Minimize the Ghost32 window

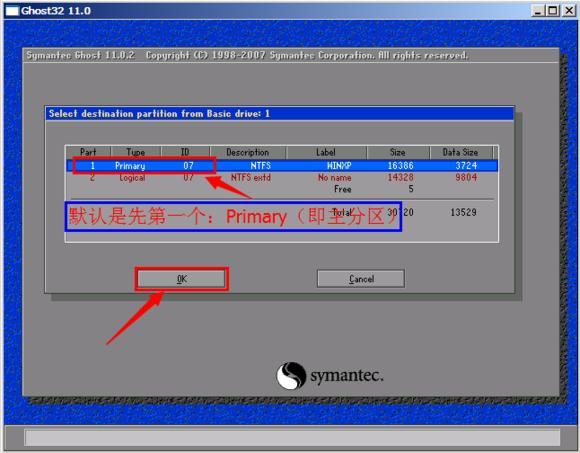[x=538, y=11]
